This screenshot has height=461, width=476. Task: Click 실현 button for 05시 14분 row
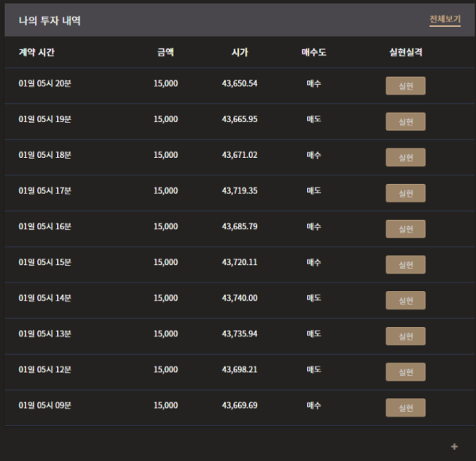[405, 301]
